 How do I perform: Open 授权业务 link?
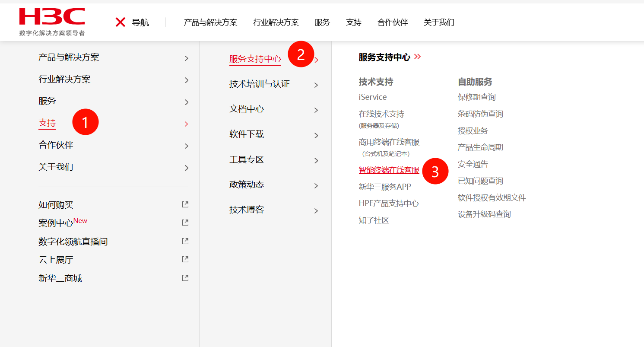coord(473,131)
